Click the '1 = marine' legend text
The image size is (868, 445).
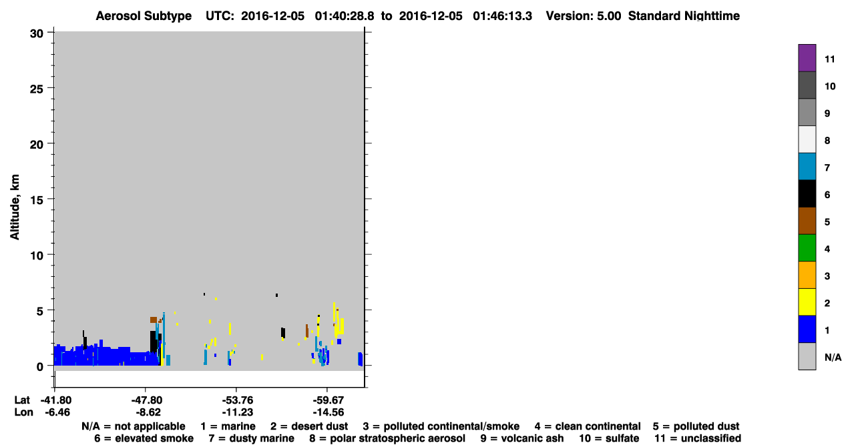pyautogui.click(x=228, y=426)
